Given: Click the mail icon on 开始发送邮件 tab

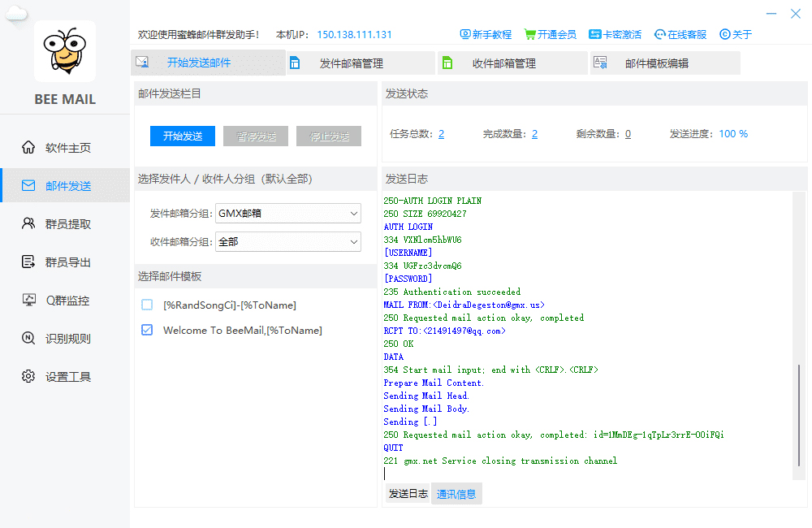Looking at the screenshot, I should tap(142, 63).
